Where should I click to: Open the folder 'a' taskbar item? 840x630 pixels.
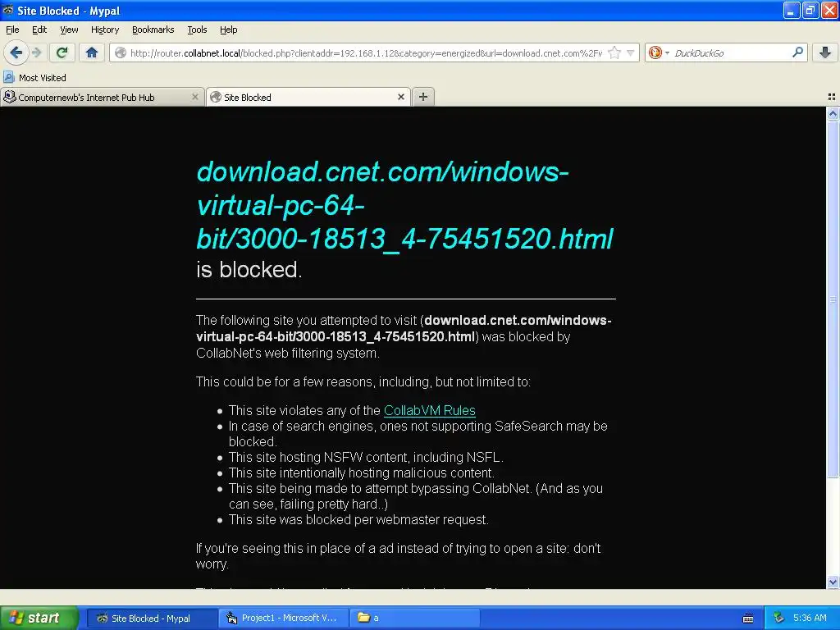click(414, 618)
